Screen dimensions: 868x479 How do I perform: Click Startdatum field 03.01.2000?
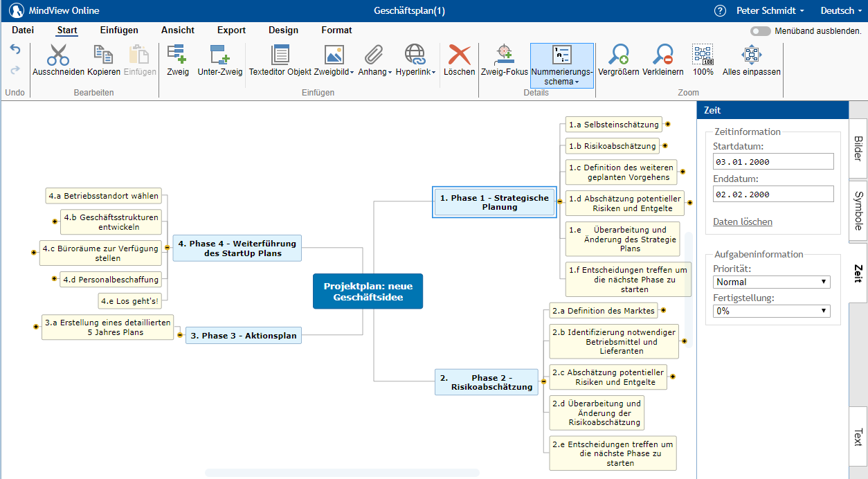tap(773, 161)
